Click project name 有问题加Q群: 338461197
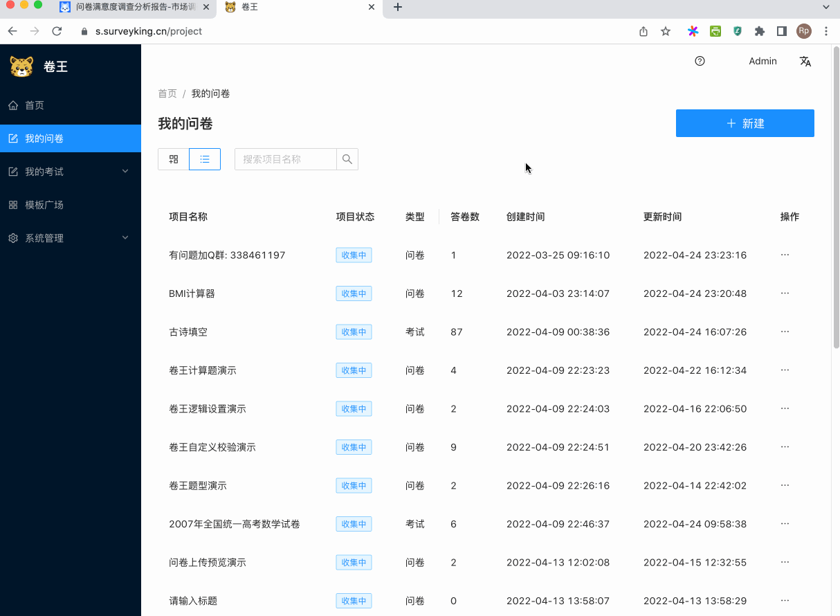This screenshot has height=616, width=840. click(x=227, y=255)
